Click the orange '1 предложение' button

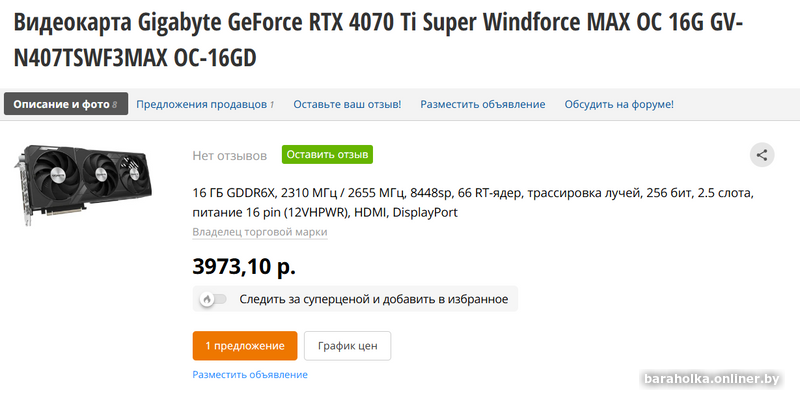245,346
